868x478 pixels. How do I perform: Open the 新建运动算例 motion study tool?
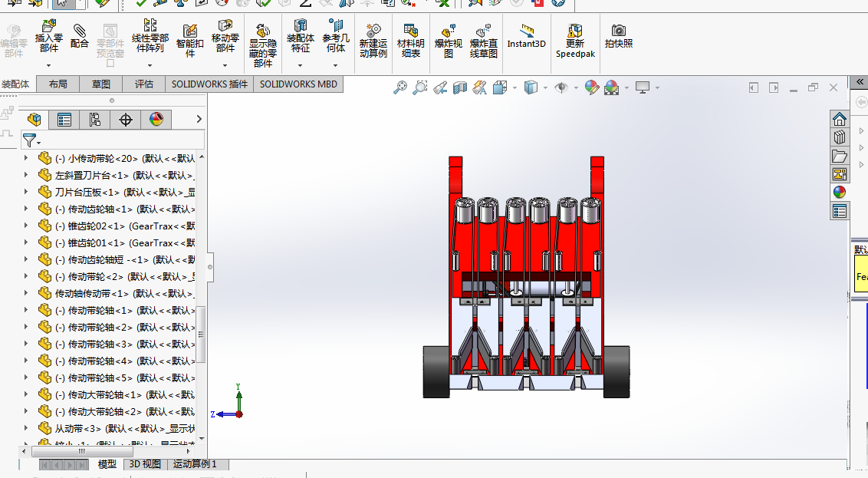click(x=373, y=41)
